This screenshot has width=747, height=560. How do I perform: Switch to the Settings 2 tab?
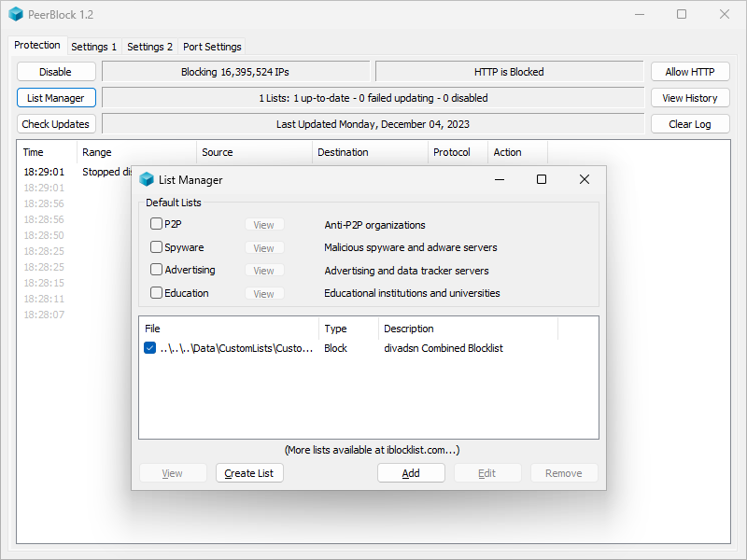tap(149, 47)
